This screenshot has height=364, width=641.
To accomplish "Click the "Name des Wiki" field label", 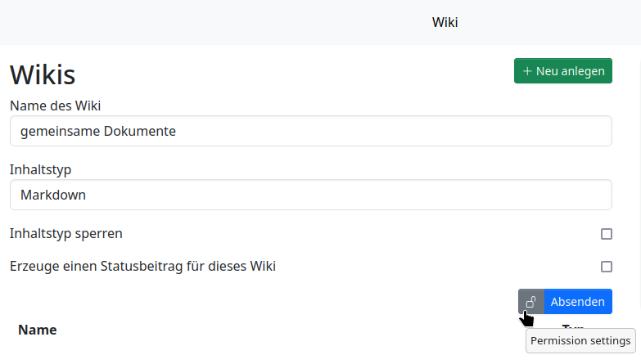I will [55, 105].
